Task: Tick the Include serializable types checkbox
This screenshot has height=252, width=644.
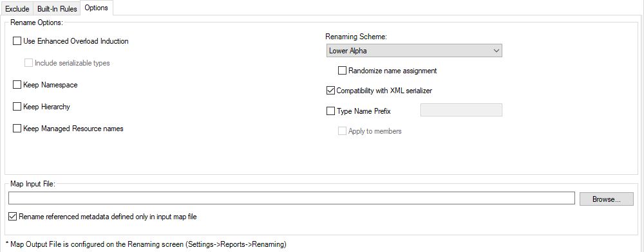Action: pyautogui.click(x=28, y=63)
